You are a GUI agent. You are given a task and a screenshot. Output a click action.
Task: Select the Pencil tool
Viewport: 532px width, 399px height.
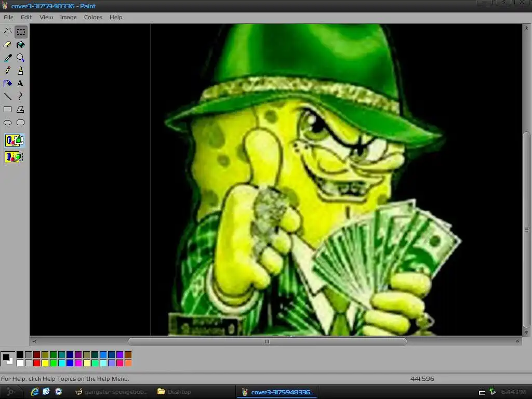pos(7,71)
